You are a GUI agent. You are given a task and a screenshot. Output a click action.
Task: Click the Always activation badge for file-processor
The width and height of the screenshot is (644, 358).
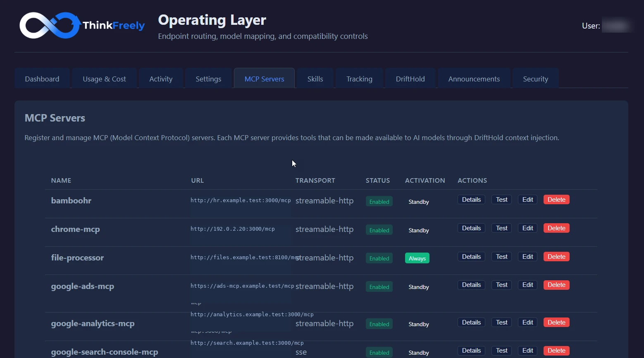417,258
